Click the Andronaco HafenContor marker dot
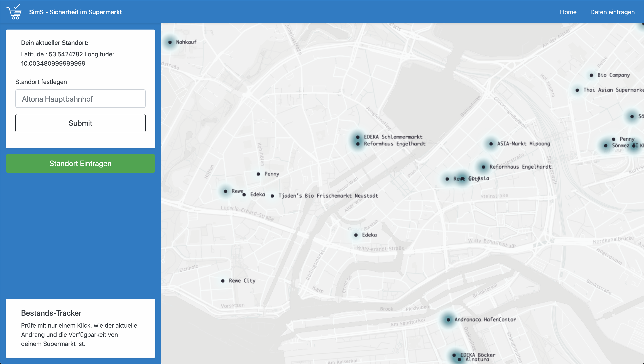This screenshot has width=644, height=364. tap(448, 320)
